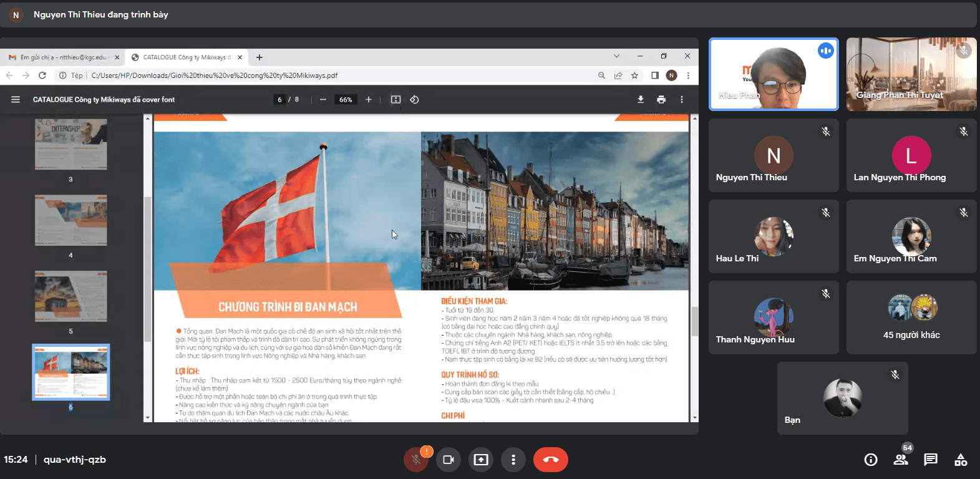Open the meeting details info icon

click(x=870, y=460)
